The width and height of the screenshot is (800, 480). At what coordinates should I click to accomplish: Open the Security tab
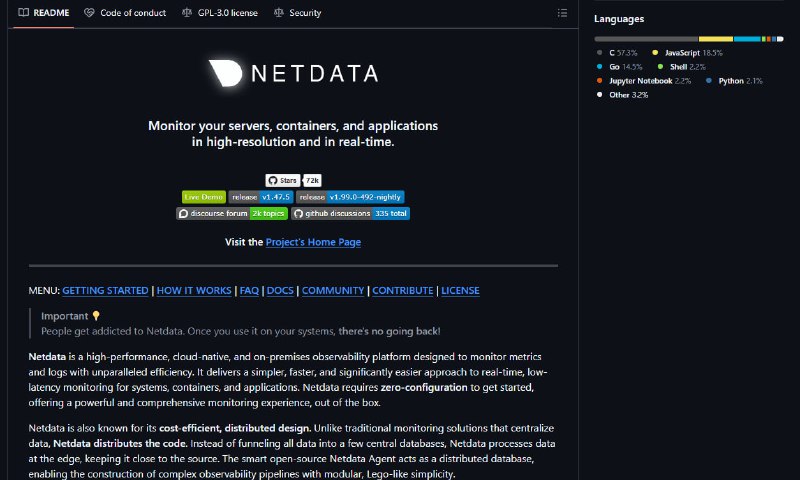pos(297,13)
